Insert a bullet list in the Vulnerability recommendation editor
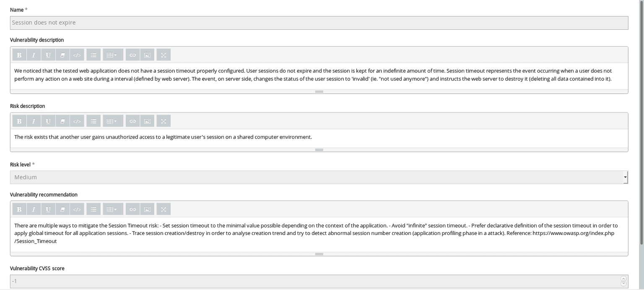The image size is (644, 290). pyautogui.click(x=93, y=209)
